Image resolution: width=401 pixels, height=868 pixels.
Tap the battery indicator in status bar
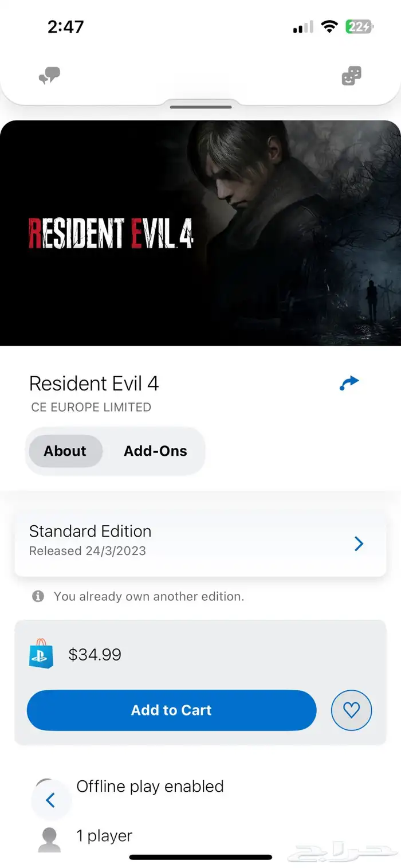(x=359, y=26)
